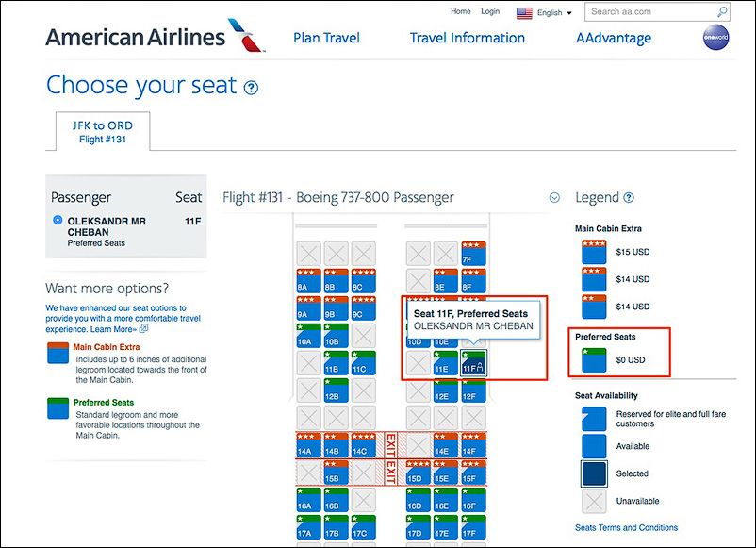Switch to the JFK to ORD flight tab

(103, 132)
